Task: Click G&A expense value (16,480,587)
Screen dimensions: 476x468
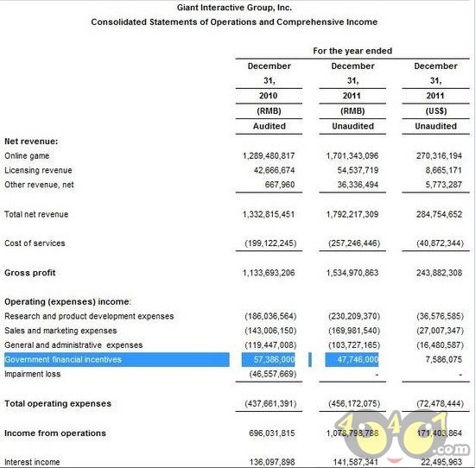Action: [x=441, y=345]
